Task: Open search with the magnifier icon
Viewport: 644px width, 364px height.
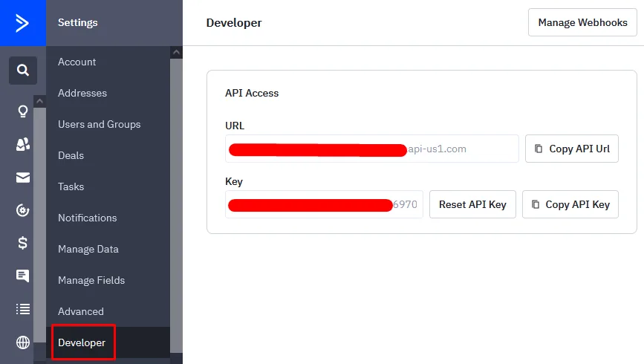Action: click(23, 71)
